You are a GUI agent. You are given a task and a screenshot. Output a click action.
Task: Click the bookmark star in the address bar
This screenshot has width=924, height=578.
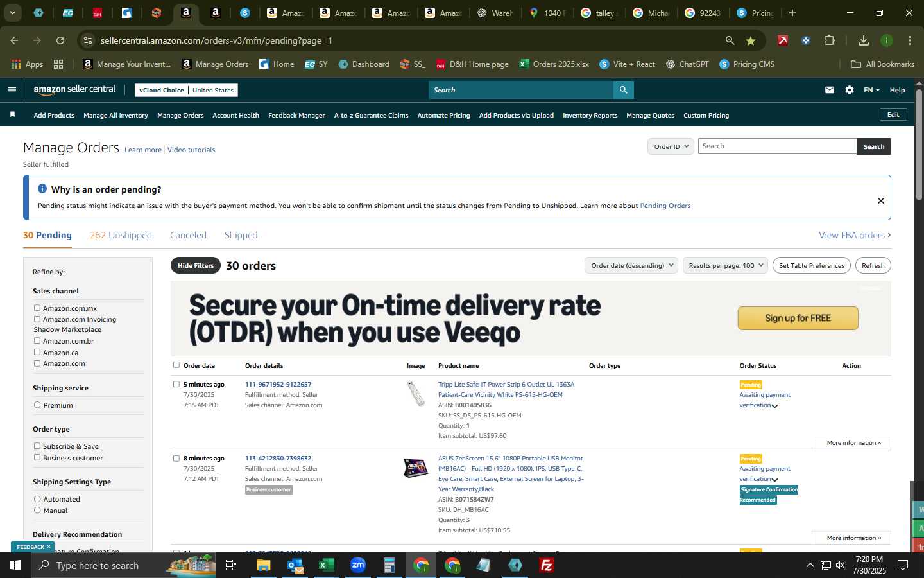(x=751, y=40)
